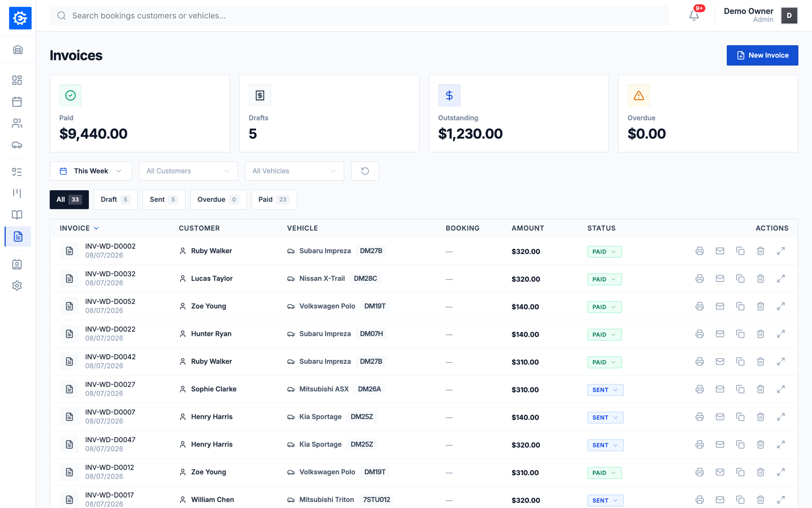Open invoice INV-WD-D0052 number

point(110,301)
